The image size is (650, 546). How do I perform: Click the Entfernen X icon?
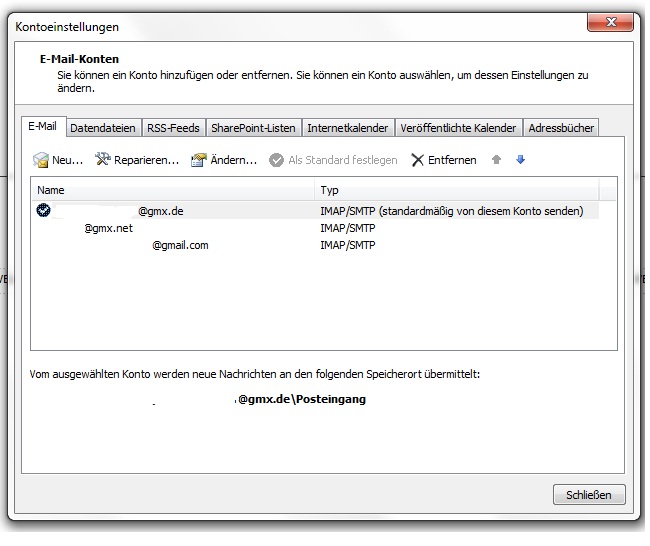click(417, 160)
